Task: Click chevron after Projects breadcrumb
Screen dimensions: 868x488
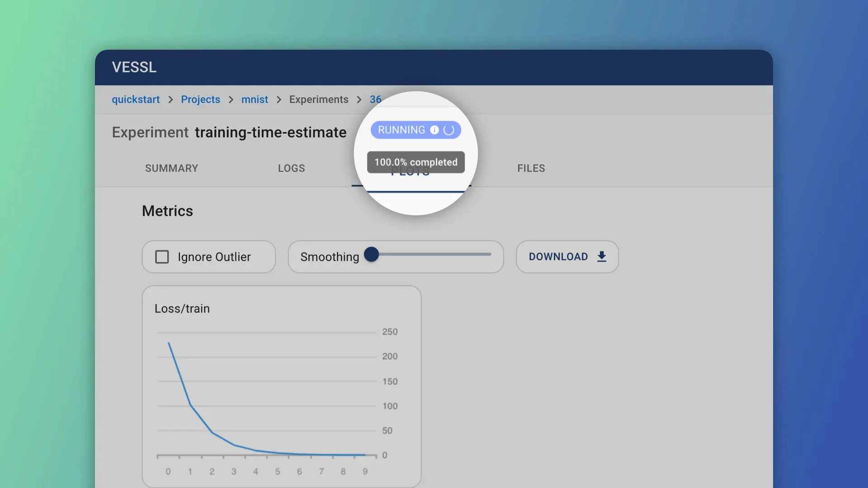Action: coord(231,99)
